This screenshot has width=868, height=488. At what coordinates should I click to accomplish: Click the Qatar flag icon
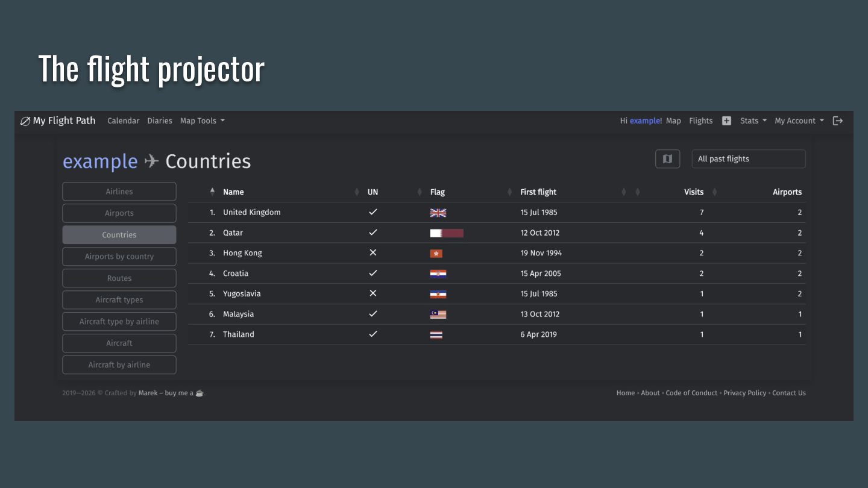click(x=446, y=233)
